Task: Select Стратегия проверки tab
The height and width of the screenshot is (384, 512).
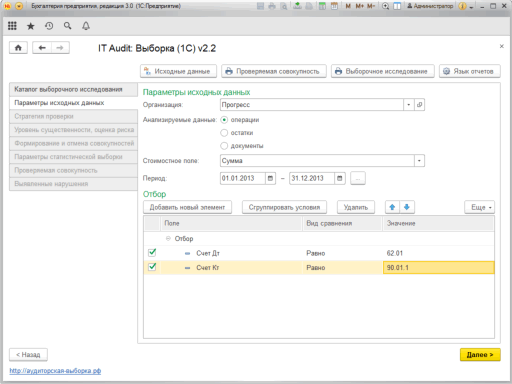Action: 73,116
